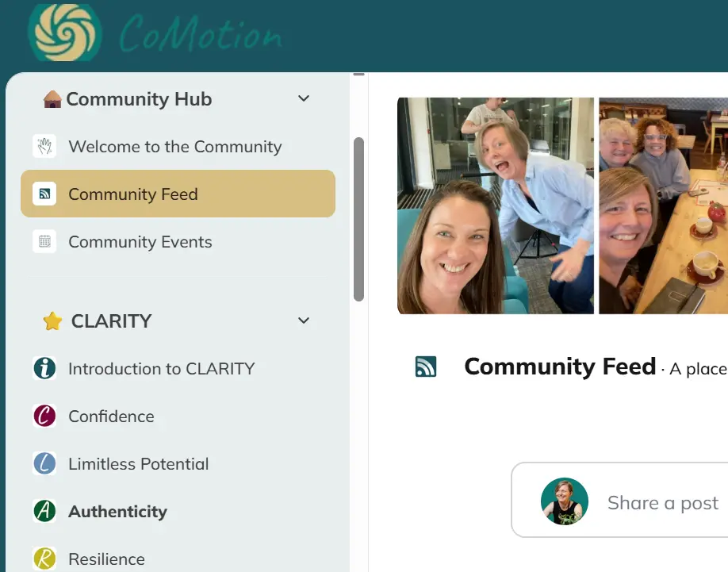
Task: Click the blue L Limitless Potential icon
Action: [x=44, y=463]
